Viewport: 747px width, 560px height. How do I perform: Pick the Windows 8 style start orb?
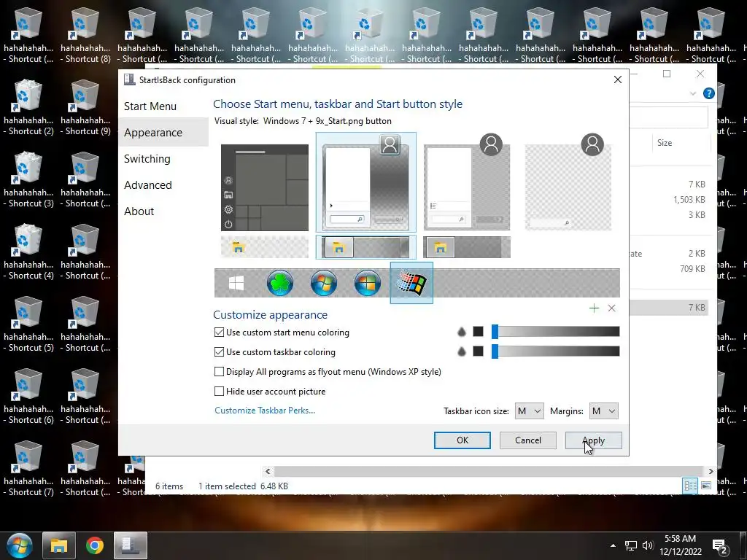[x=368, y=283]
